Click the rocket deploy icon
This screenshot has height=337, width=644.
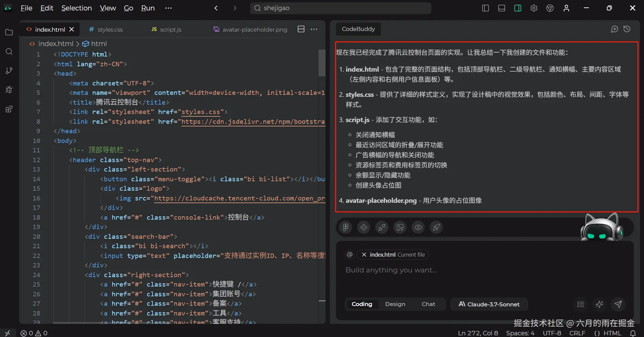coord(436,228)
